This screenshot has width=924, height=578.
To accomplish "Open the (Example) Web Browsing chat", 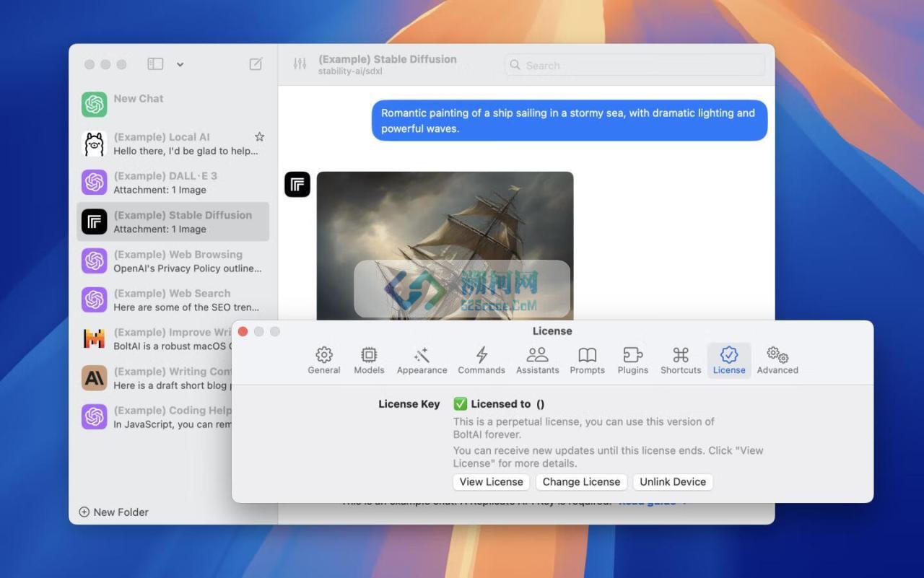I will pyautogui.click(x=173, y=260).
